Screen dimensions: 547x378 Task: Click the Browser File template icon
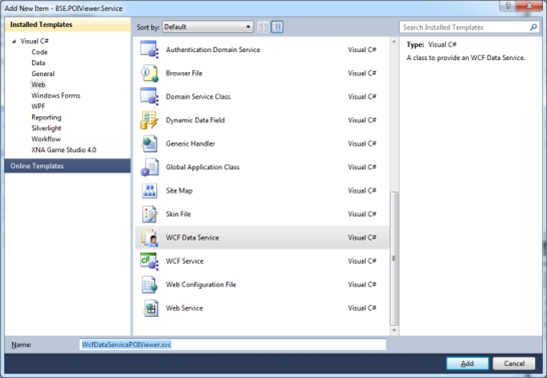coord(149,73)
